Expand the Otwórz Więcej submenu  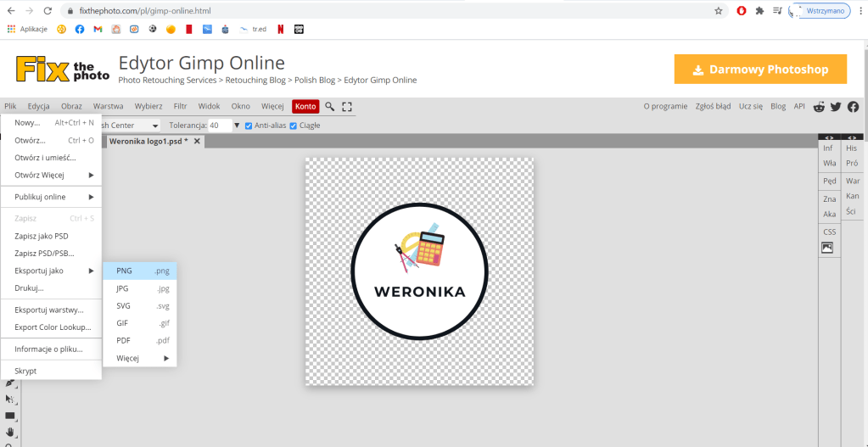(53, 176)
